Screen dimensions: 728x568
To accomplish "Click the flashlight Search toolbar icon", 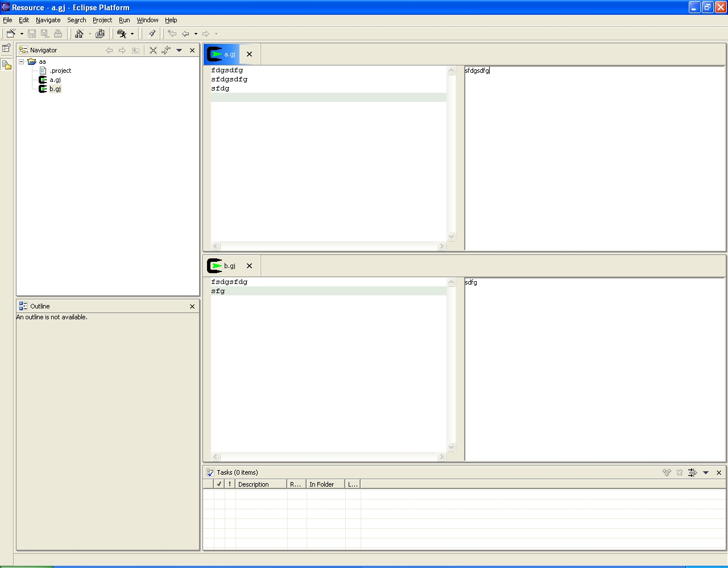I will pos(152,34).
